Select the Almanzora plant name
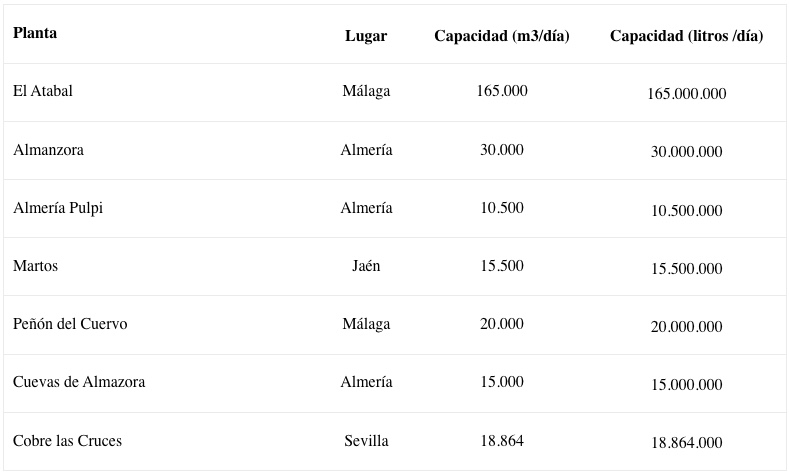Image resolution: width=789 pixels, height=476 pixels. (48, 150)
